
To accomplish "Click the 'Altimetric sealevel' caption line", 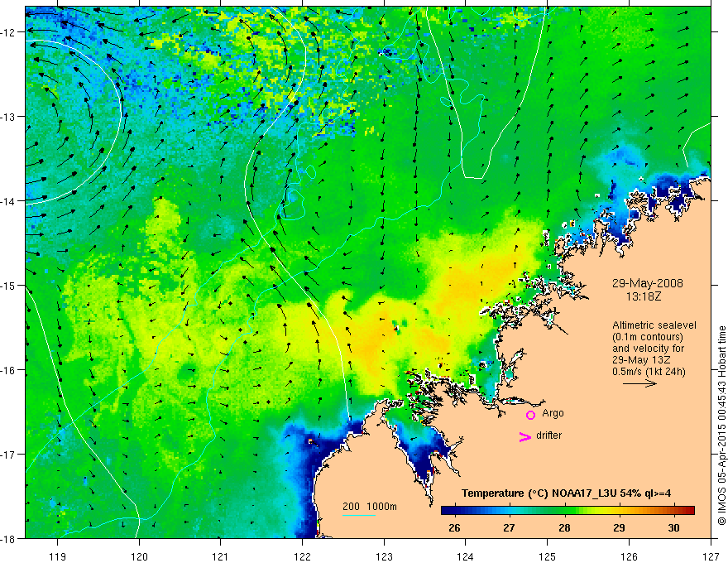I will pos(654,325).
